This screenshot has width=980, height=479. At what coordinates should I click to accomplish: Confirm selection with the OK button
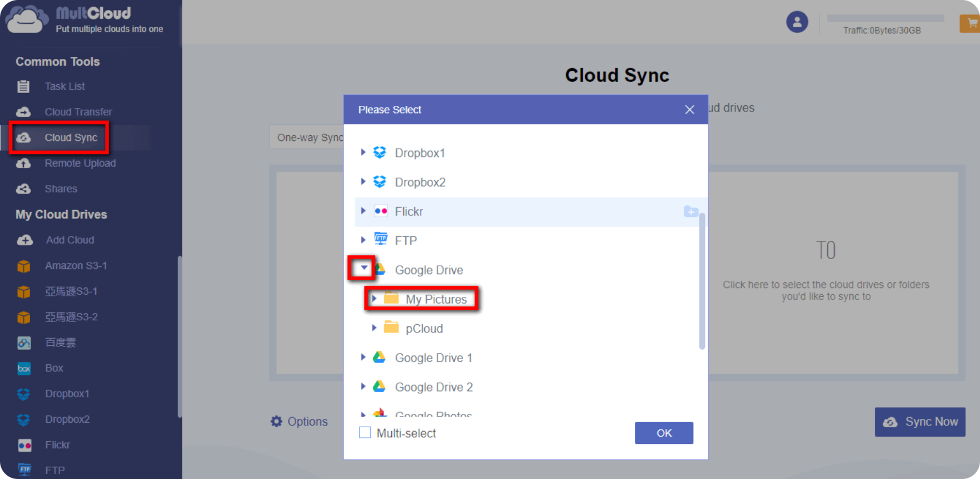coord(664,433)
